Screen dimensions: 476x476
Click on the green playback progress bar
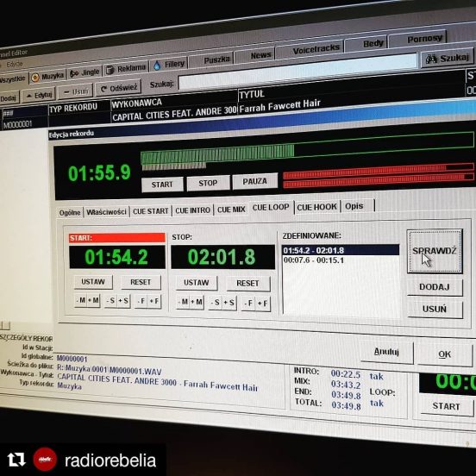pyautogui.click(x=307, y=148)
